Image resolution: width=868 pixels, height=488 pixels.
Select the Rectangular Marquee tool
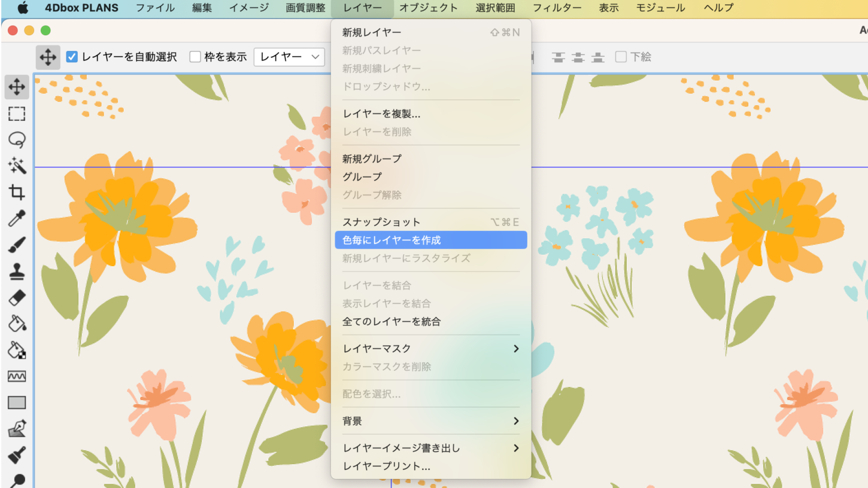click(17, 114)
